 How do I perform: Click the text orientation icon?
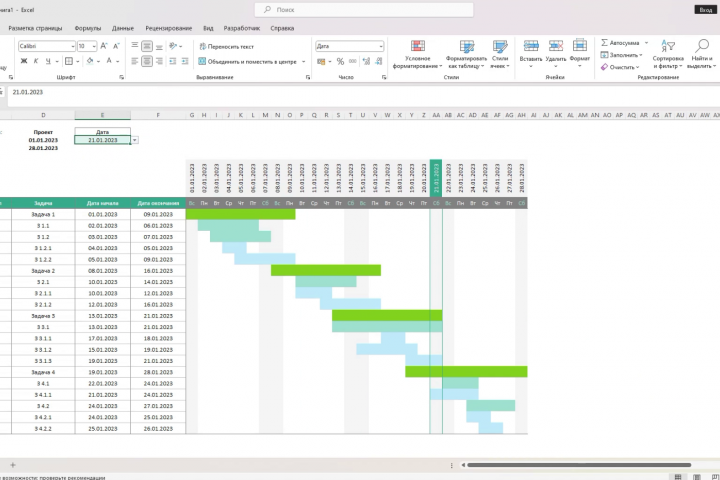(x=173, y=45)
